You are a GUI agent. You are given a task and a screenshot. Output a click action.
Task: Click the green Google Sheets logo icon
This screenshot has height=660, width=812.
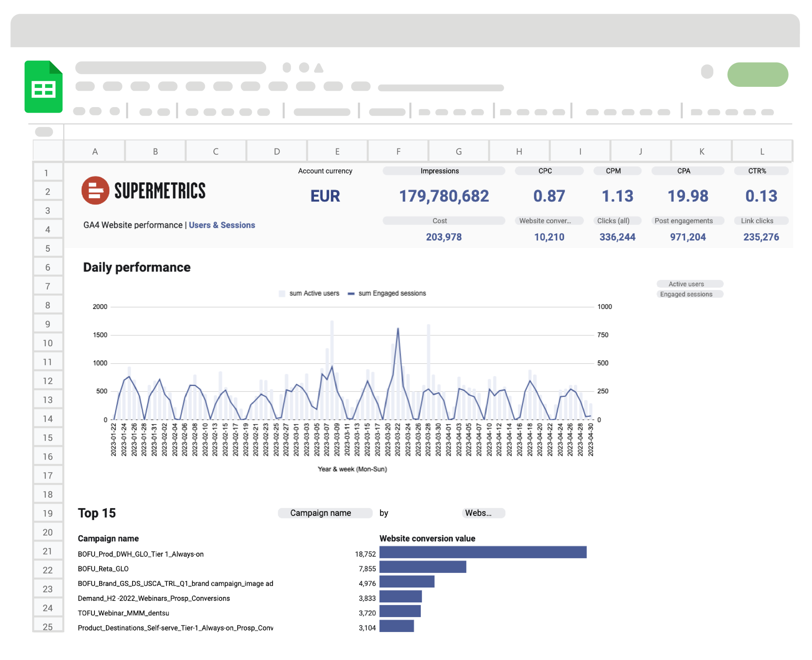click(43, 87)
